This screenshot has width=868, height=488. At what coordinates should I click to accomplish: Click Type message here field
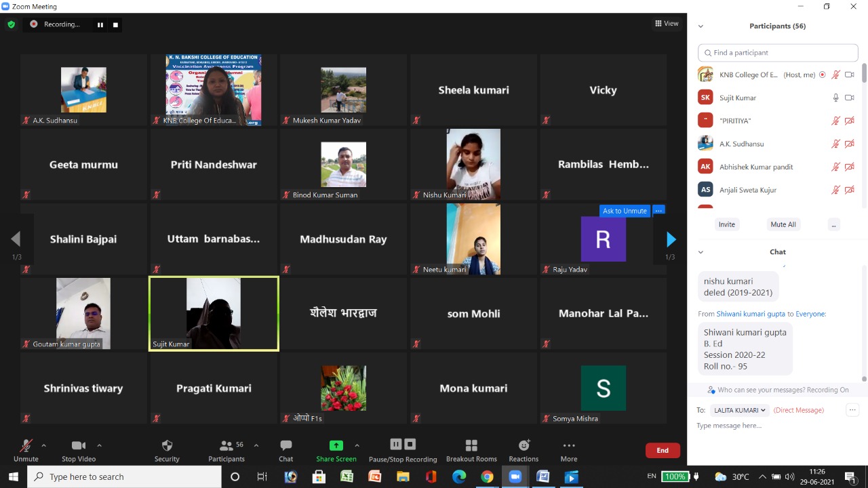click(x=773, y=426)
